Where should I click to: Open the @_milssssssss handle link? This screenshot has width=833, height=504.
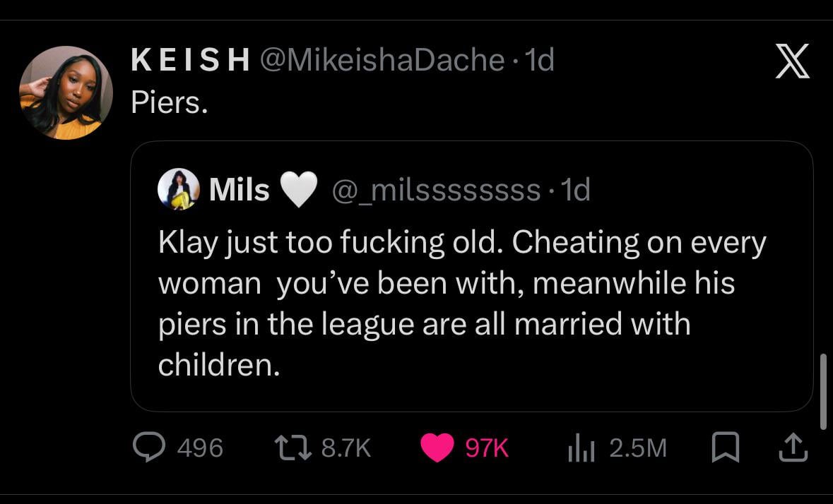[432, 190]
